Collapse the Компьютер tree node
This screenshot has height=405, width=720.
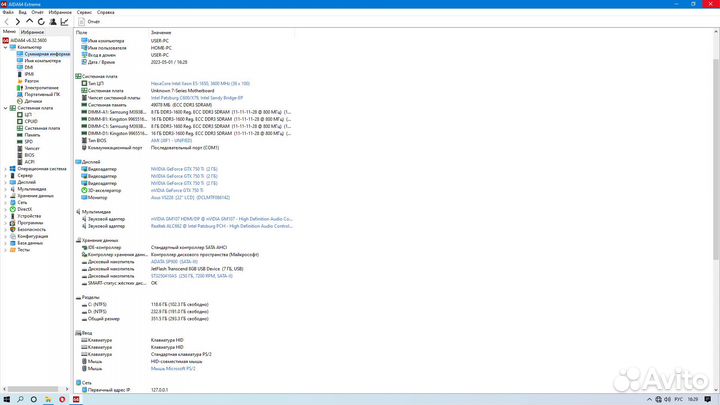(x=6, y=47)
